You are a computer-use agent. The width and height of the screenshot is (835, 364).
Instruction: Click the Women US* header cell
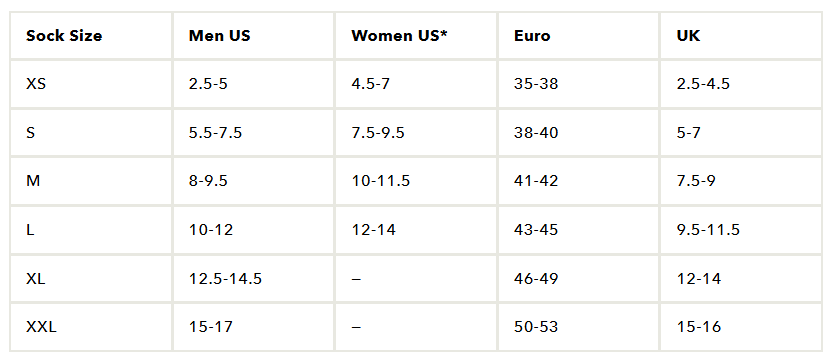416,36
